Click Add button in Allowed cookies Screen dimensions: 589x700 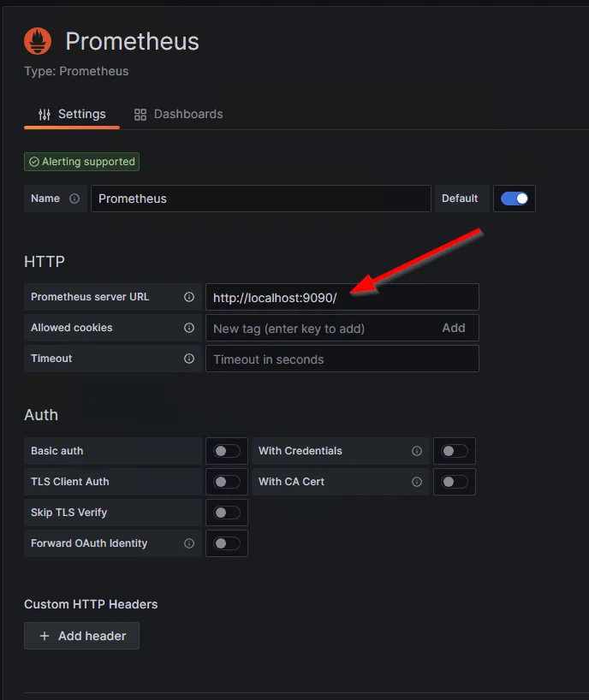454,328
